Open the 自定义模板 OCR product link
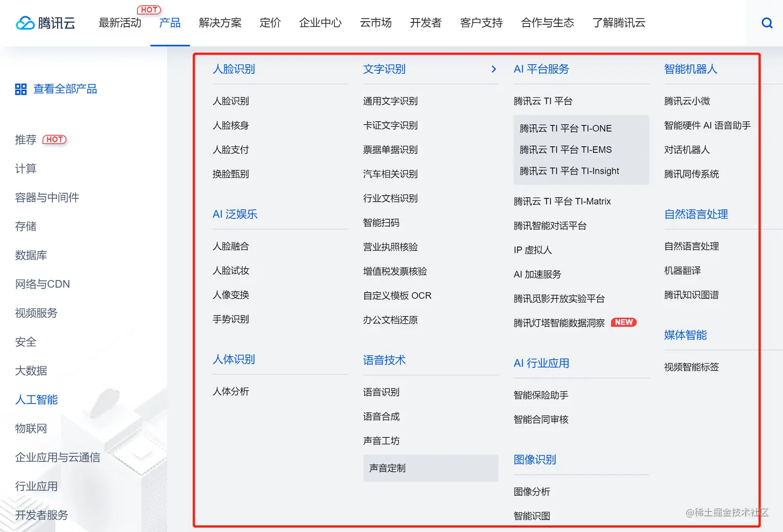Image resolution: width=783 pixels, height=532 pixels. point(397,295)
